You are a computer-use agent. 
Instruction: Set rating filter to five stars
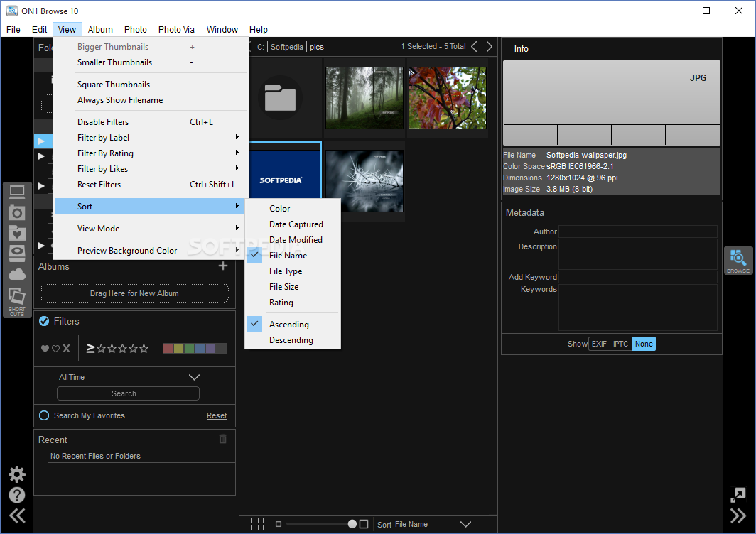[x=144, y=349]
